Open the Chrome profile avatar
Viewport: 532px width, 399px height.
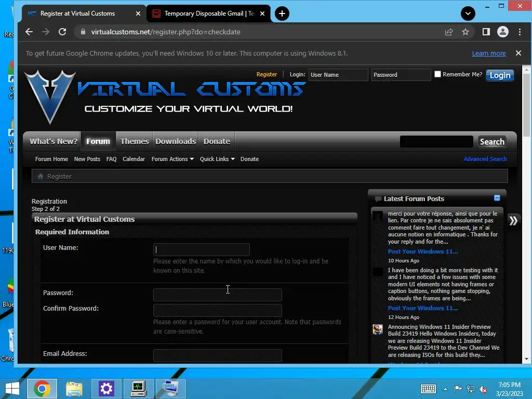pyautogui.click(x=503, y=32)
